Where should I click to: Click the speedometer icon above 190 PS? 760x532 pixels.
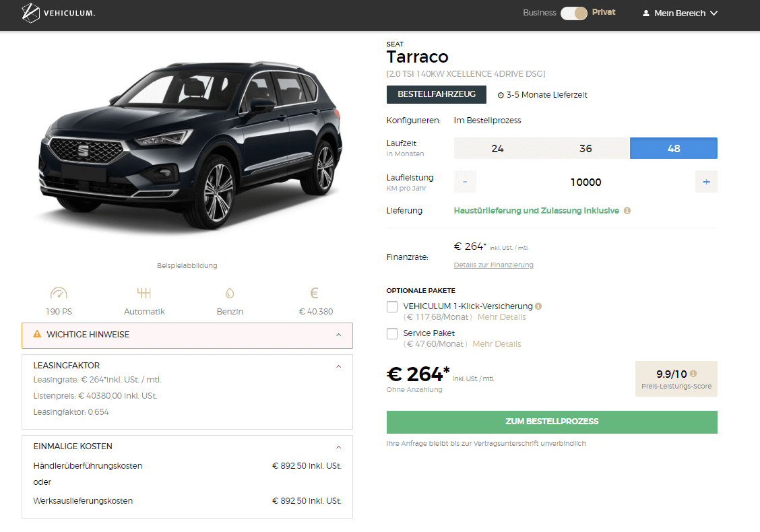coord(59,294)
